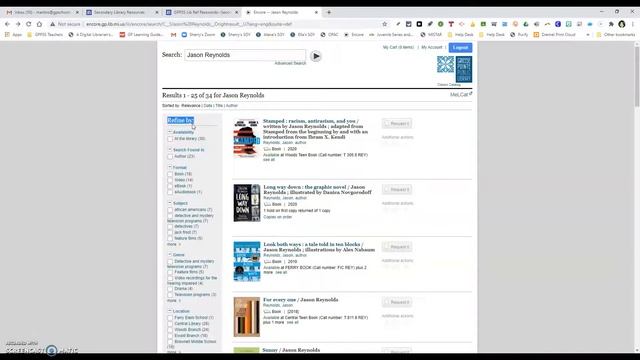640x360 pixels.
Task: Check the african americans subject box
Action: click(170, 210)
